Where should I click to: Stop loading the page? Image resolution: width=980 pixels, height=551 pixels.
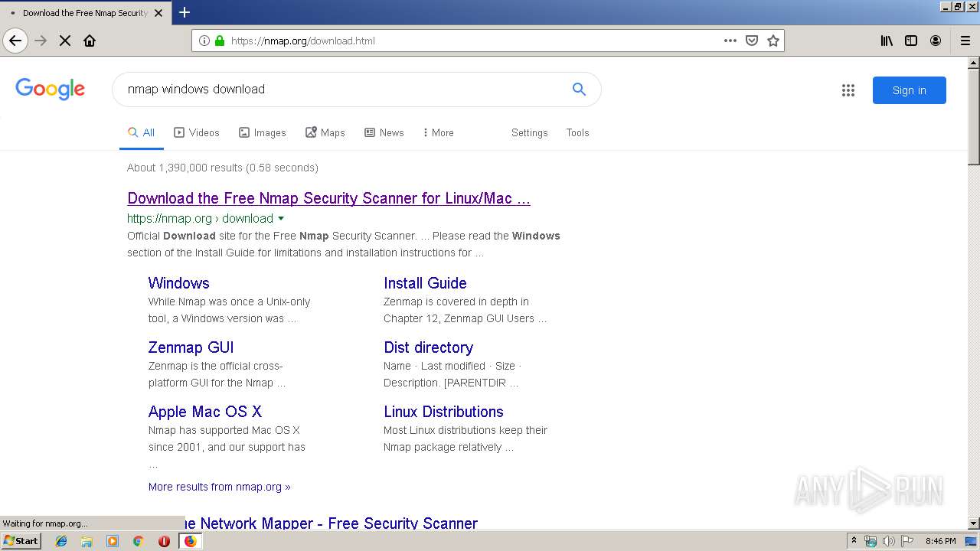pos(65,41)
